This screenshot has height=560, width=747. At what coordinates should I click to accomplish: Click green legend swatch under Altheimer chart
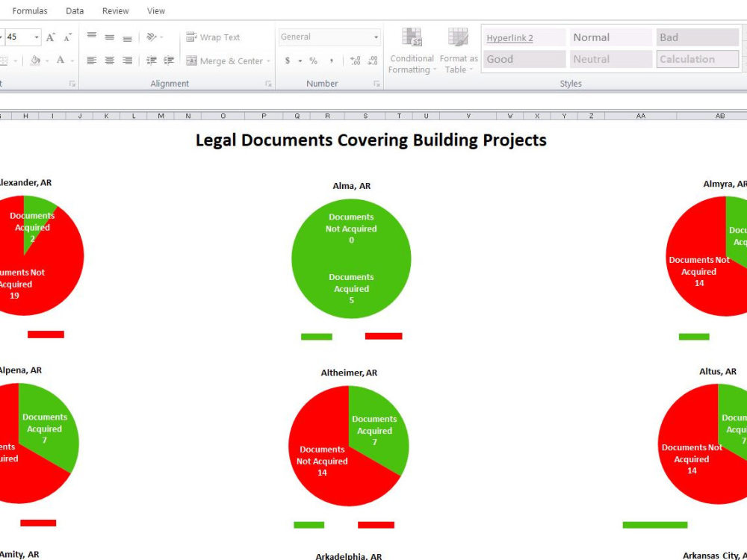click(309, 525)
